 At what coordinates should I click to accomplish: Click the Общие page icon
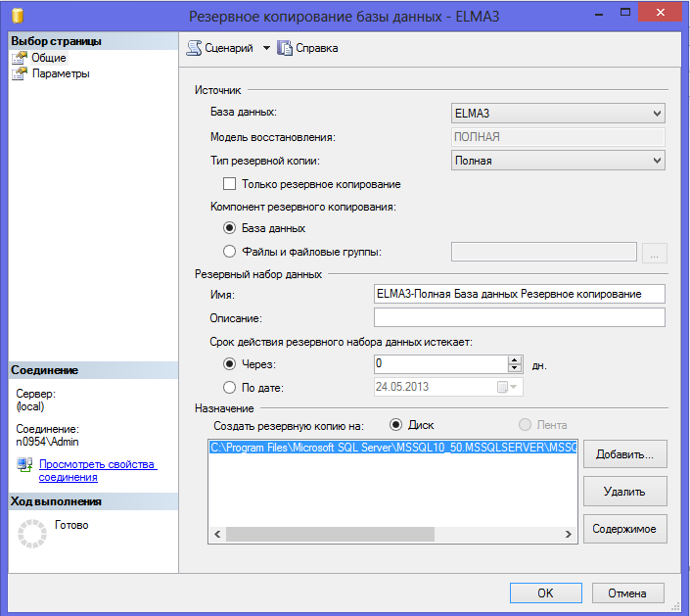tap(20, 58)
